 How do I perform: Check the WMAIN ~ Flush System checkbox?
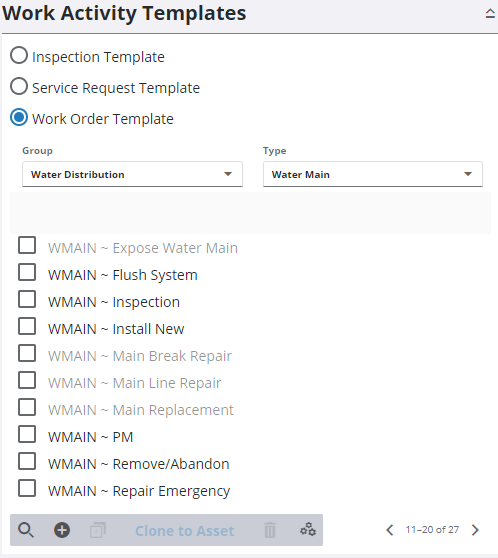pyautogui.click(x=27, y=273)
